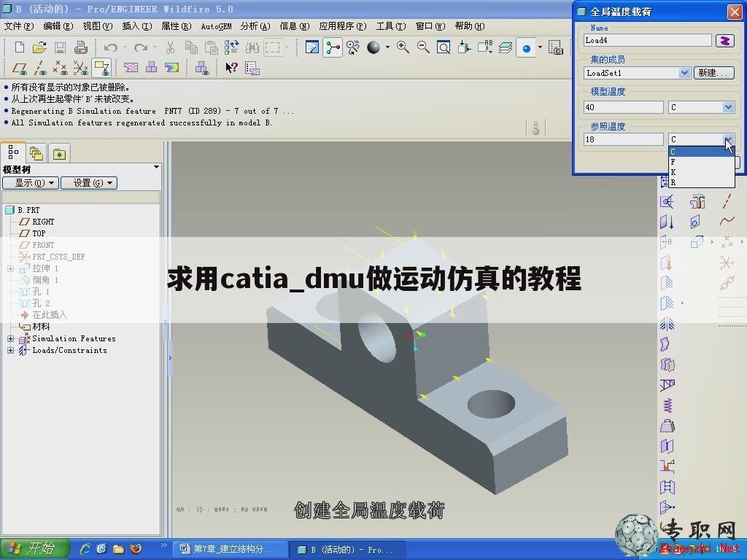Open the arrow beside shading sphere
747x560 pixels.
[387, 47]
